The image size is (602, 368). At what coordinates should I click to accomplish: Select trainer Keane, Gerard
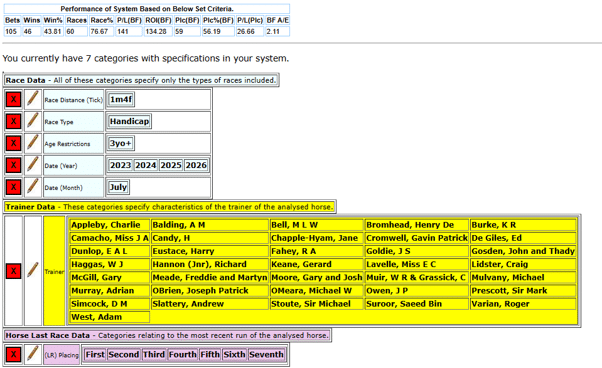tap(316, 264)
